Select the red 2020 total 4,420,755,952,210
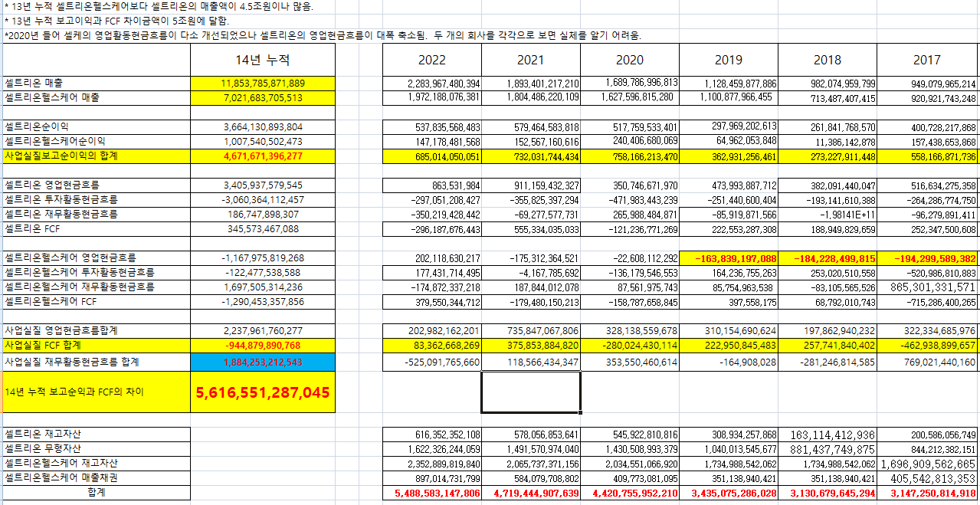 pyautogui.click(x=630, y=492)
